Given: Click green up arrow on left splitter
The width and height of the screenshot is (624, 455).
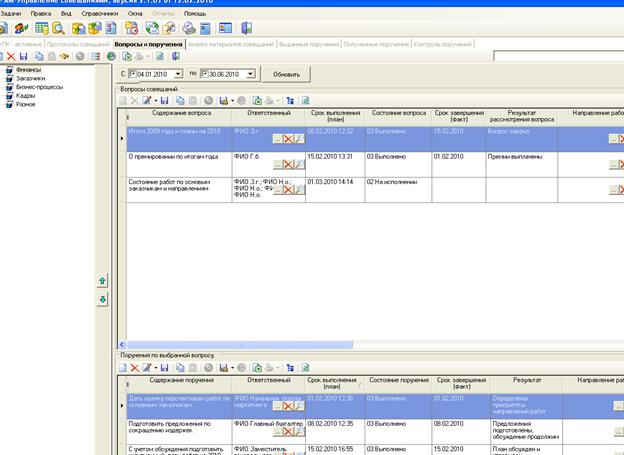Looking at the screenshot, I should click(x=102, y=283).
